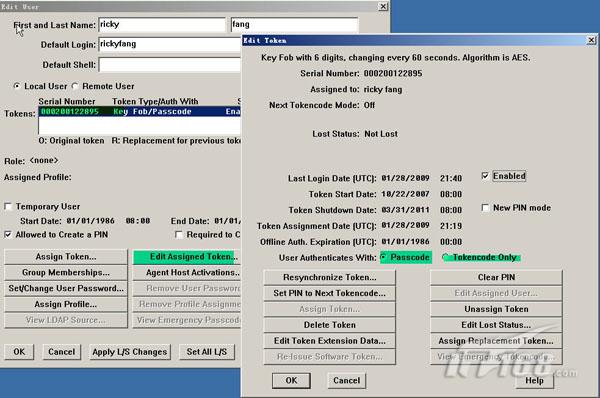Click the last name field containing fang
The image size is (600, 398).
click(294, 24)
